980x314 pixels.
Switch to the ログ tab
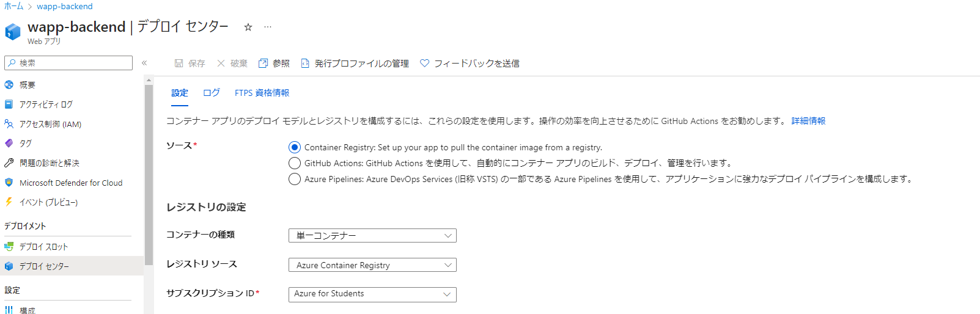point(212,93)
